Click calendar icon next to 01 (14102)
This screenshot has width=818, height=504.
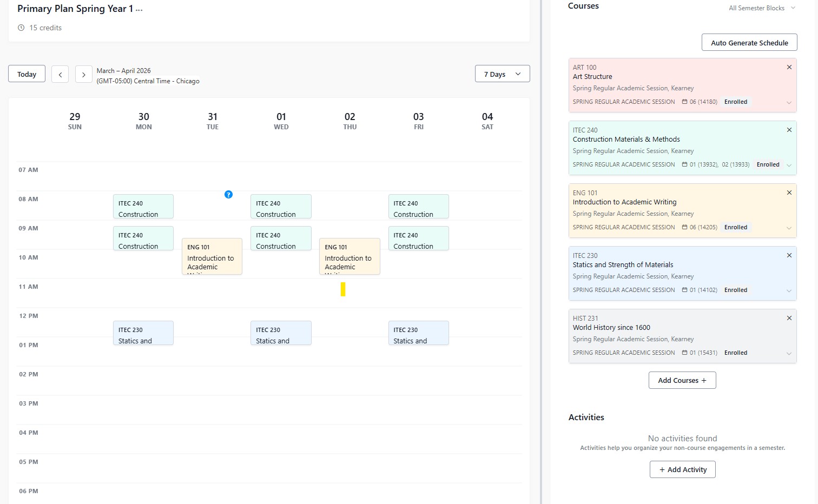[684, 290]
